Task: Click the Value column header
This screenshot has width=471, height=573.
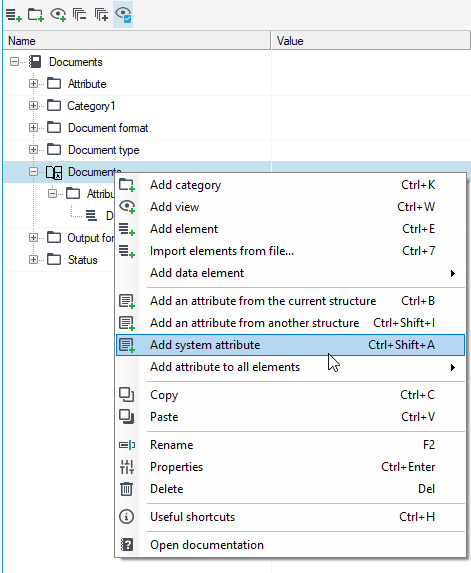Action: tap(371, 41)
